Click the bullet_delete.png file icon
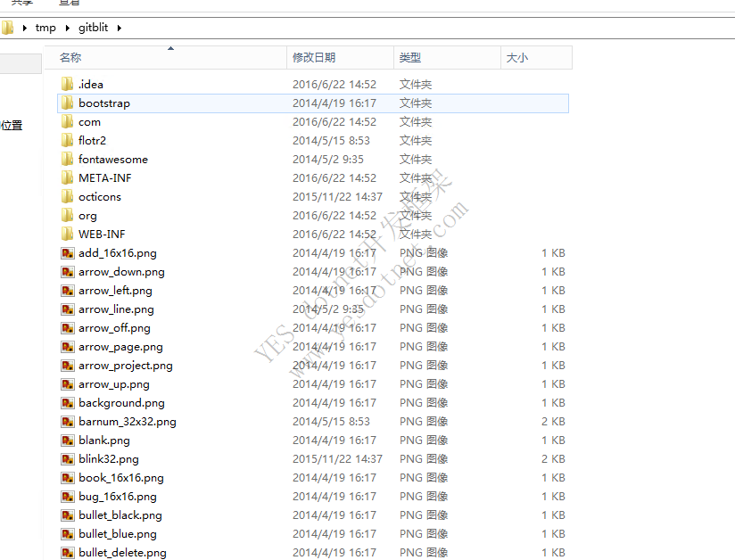This screenshot has height=560, width=735. tap(68, 553)
